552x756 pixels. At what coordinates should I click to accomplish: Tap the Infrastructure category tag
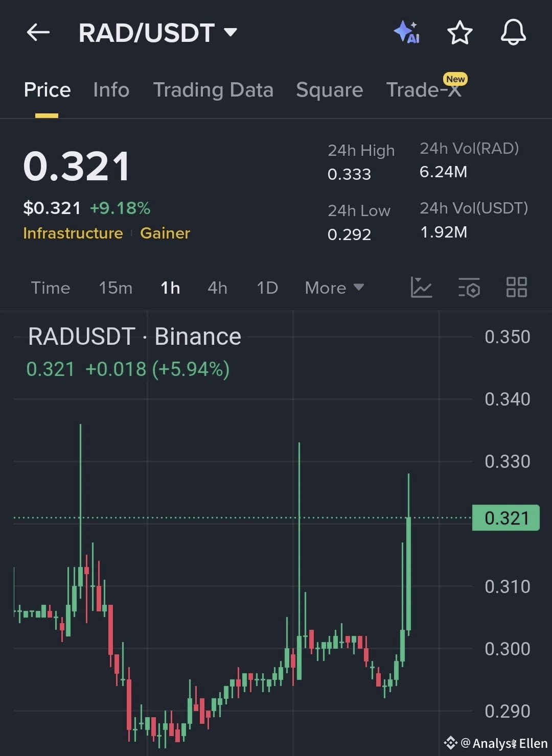(x=73, y=233)
